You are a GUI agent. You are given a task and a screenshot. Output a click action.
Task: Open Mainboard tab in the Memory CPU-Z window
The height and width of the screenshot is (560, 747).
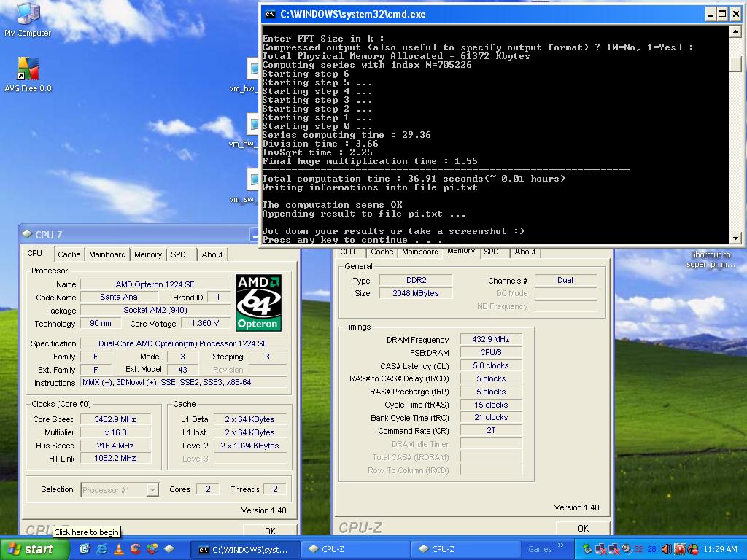(x=420, y=252)
